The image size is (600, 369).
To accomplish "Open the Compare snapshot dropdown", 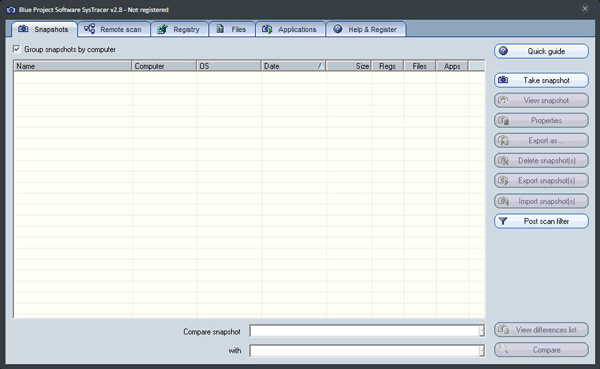I will pyautogui.click(x=482, y=331).
